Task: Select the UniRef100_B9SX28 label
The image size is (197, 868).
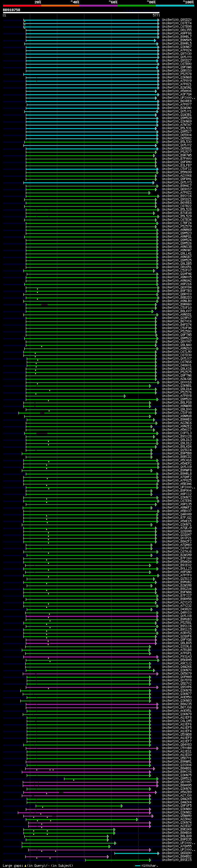Action: coord(177,437)
